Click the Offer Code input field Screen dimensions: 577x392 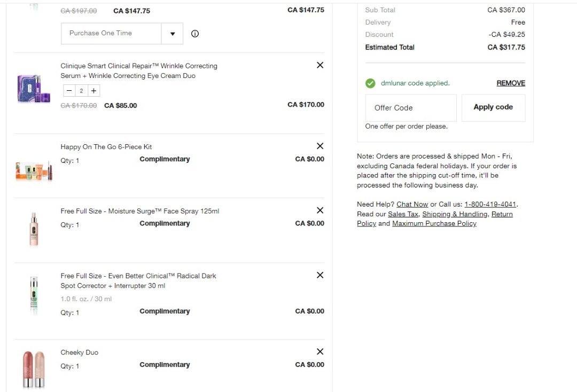click(411, 108)
